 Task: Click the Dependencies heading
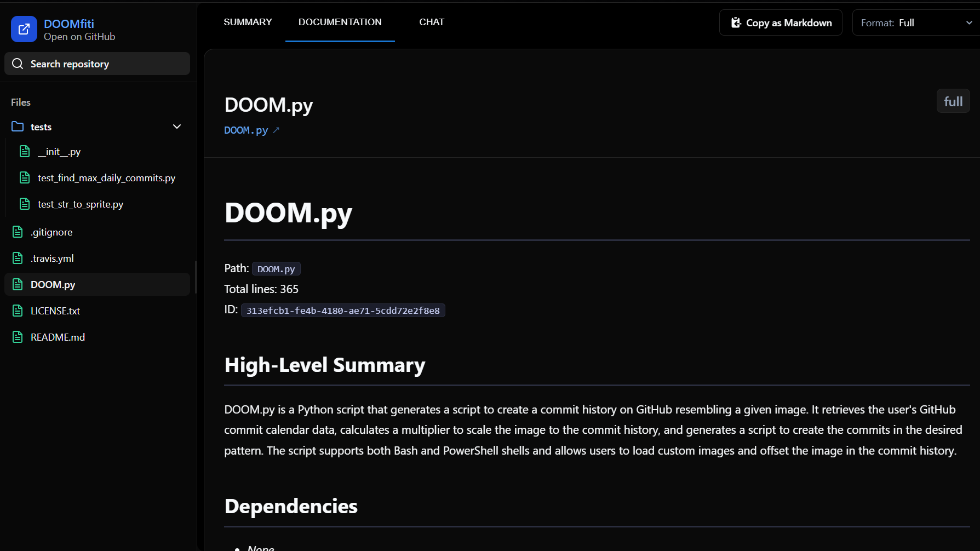pos(291,506)
